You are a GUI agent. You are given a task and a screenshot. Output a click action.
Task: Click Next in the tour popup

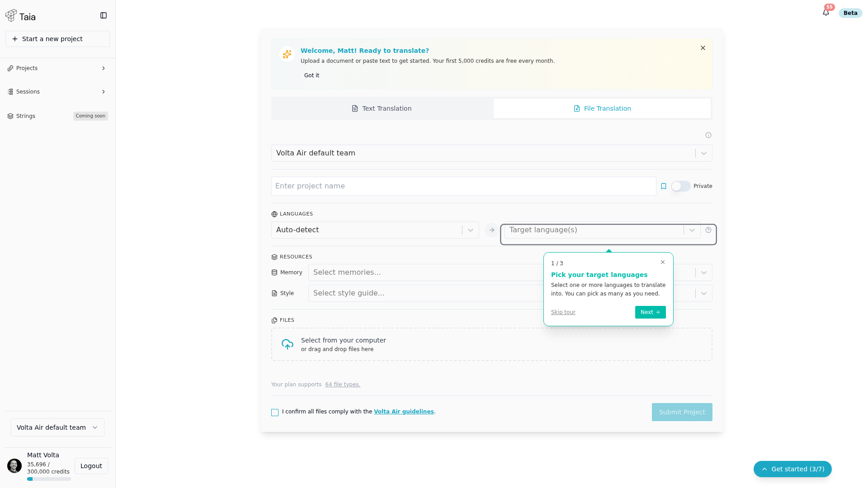(650, 312)
